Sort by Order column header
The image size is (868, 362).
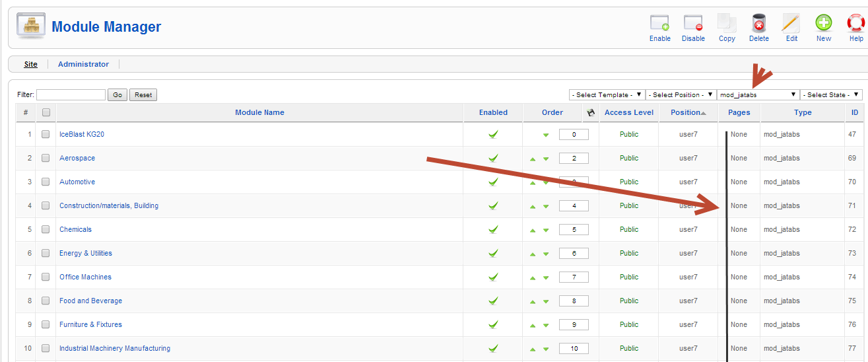coord(552,112)
